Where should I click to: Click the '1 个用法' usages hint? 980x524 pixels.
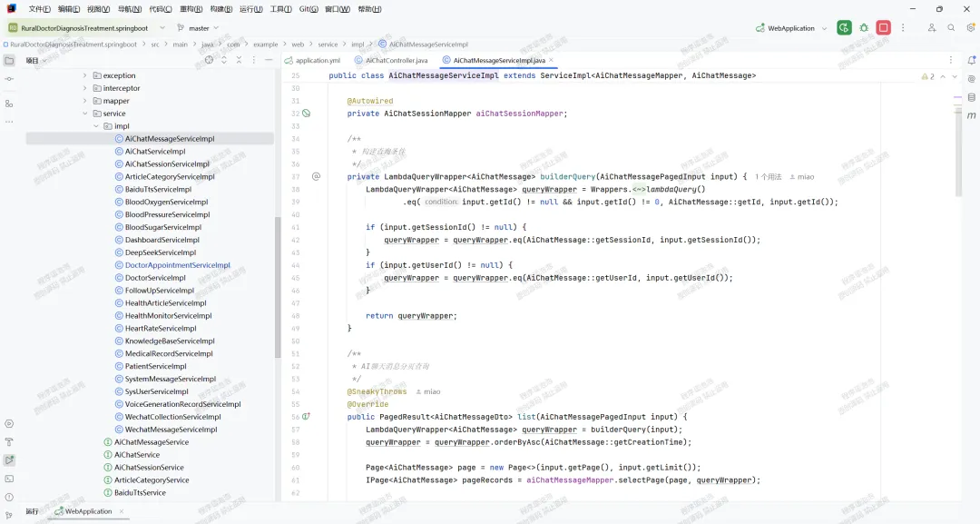pos(769,177)
